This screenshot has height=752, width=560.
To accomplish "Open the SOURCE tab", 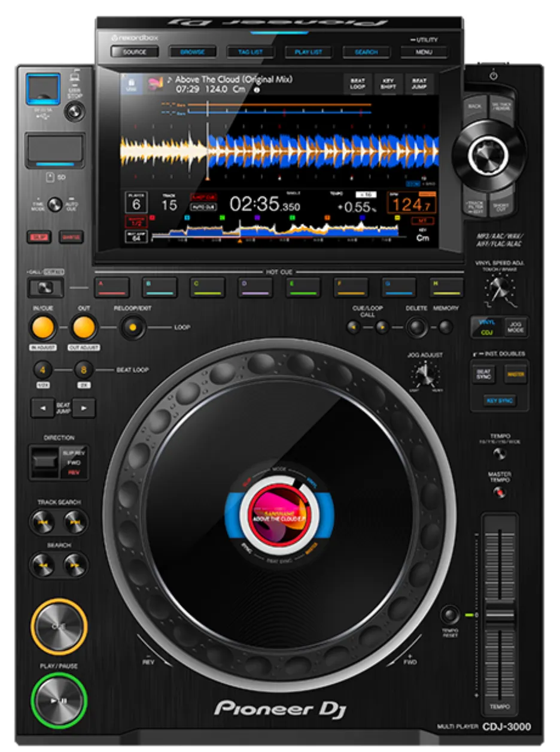I will tap(135, 52).
